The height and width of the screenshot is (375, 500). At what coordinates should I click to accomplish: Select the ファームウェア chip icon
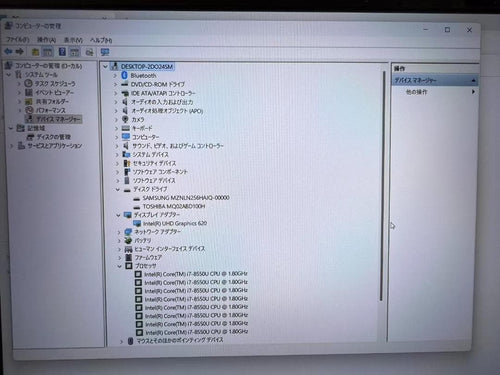pyautogui.click(x=129, y=257)
